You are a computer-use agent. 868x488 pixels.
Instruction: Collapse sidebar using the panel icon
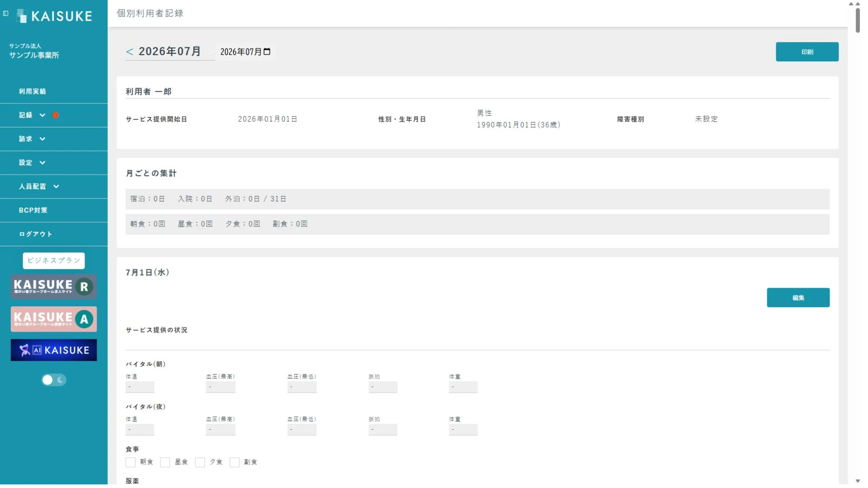(6, 14)
